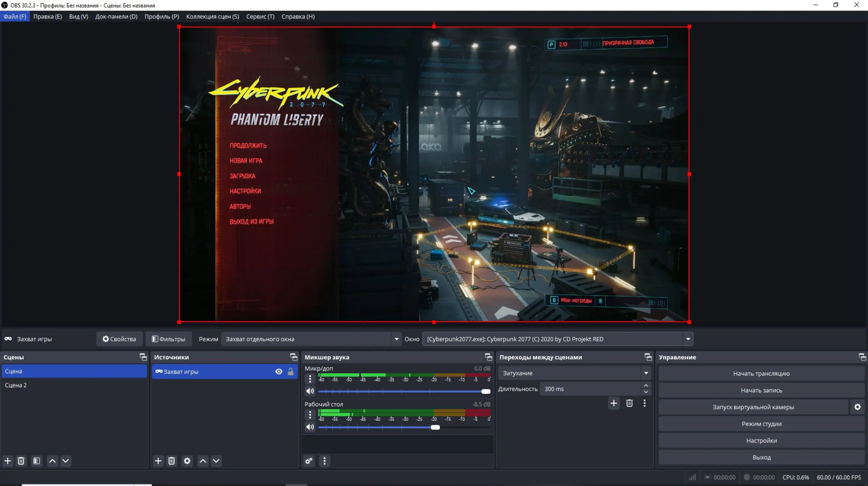Viewport: 868px width, 486px height.
Task: Open the Сервис menu
Action: pyautogui.click(x=260, y=16)
